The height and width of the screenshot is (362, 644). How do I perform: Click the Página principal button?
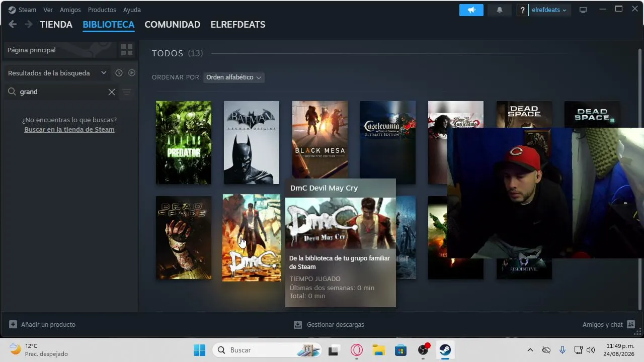60,50
